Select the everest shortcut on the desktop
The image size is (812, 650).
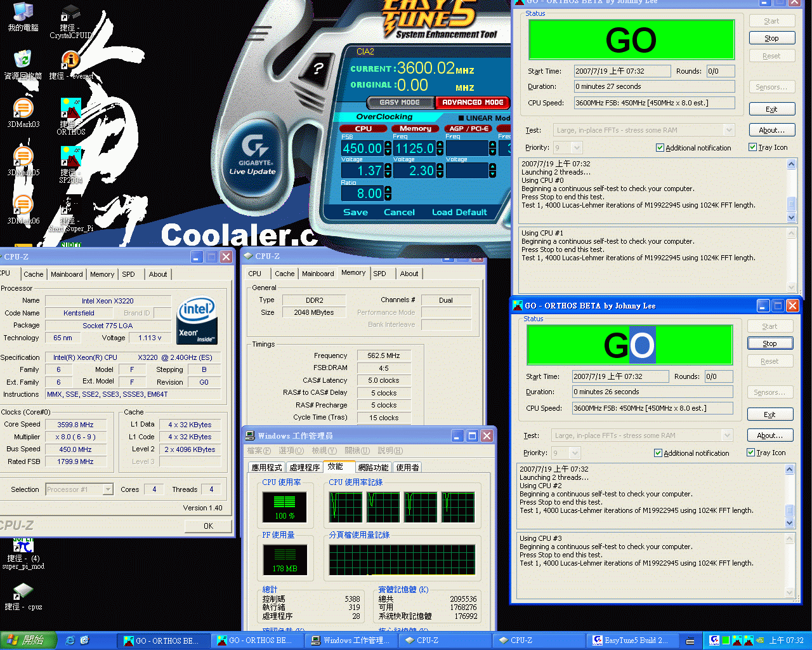[70, 65]
